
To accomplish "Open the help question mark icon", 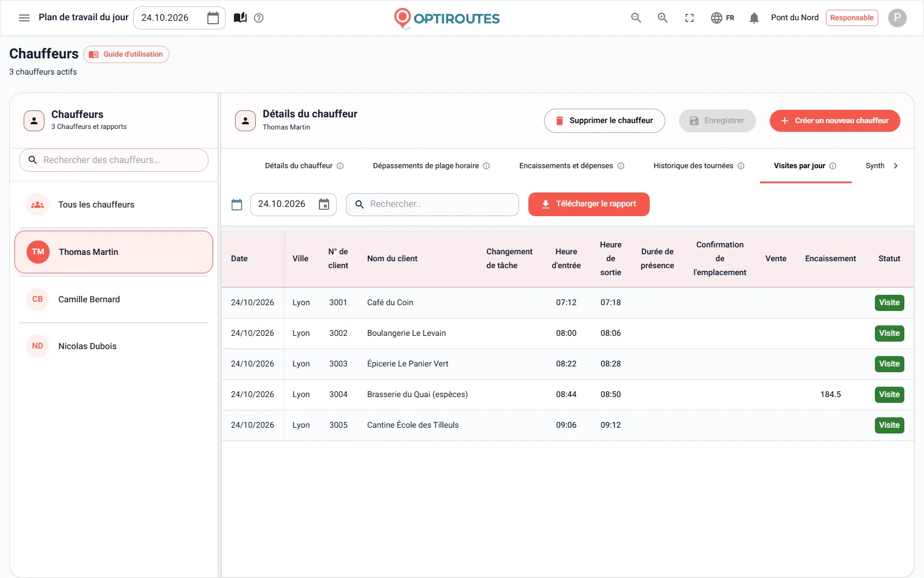I will [x=259, y=18].
